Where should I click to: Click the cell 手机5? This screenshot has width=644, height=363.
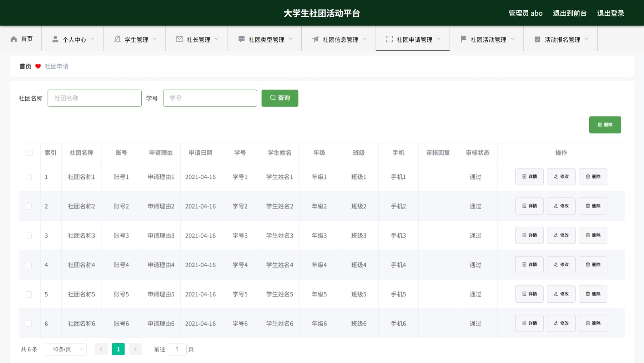[399, 294]
